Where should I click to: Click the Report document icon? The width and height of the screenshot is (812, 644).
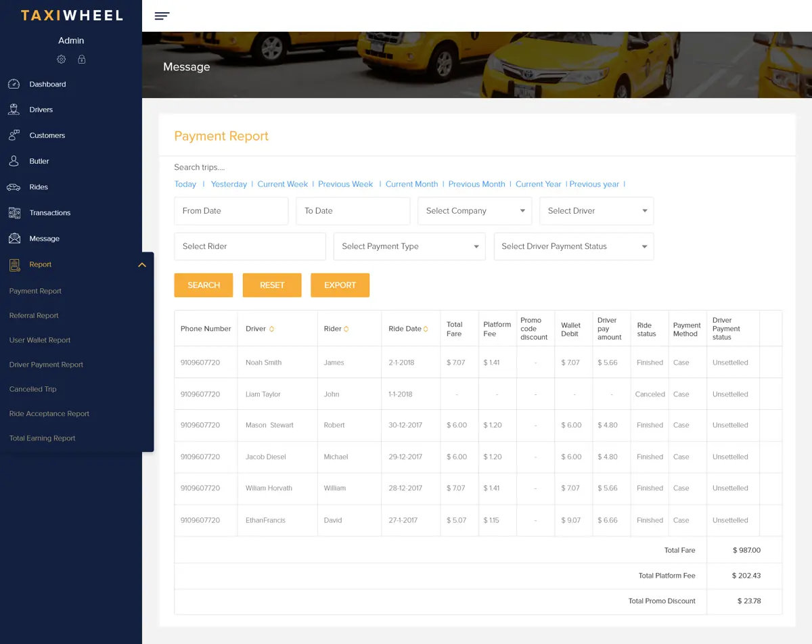pos(14,264)
